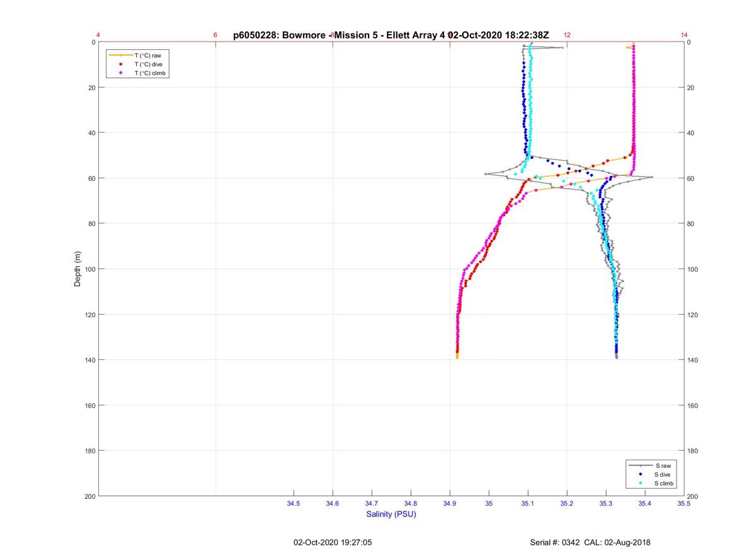Click the blue dot marker for S dive
Screen dimensions: 756x558
click(x=640, y=474)
